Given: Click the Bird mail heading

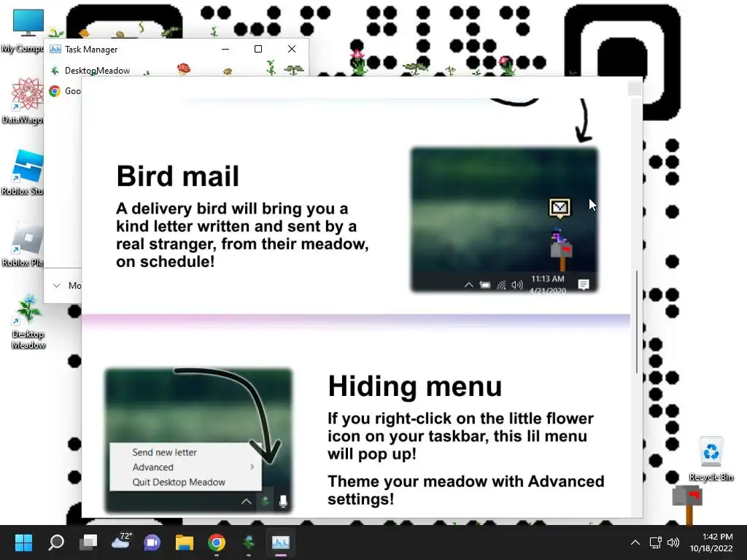Looking at the screenshot, I should [178, 176].
